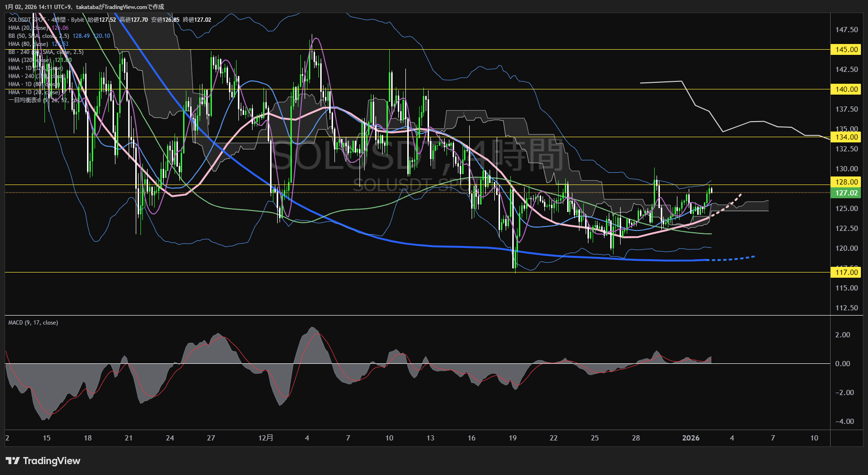The image size is (868, 475).
Task: Select the HMA (320, close) legend entry
Action: click(x=29, y=60)
